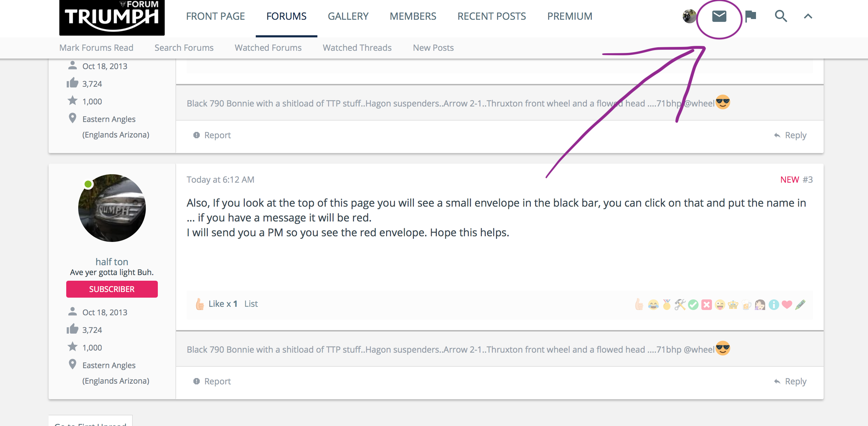Select the FORUMS tab
Screen dimensions: 868x426
286,16
